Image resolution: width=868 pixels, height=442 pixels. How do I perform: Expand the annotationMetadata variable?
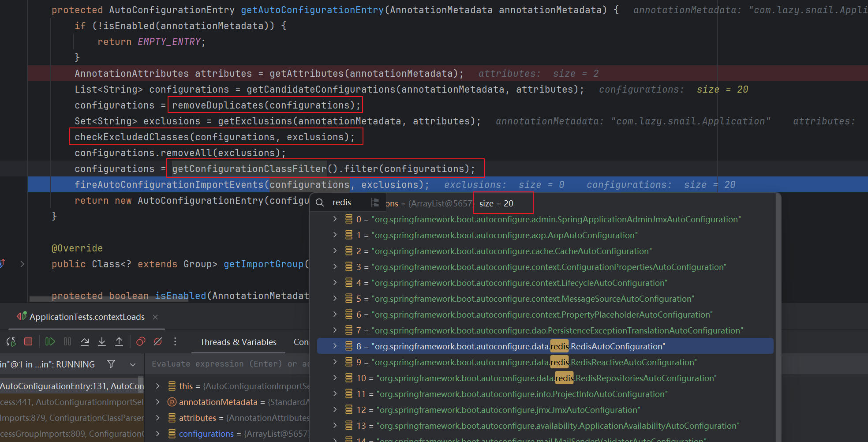click(157, 402)
